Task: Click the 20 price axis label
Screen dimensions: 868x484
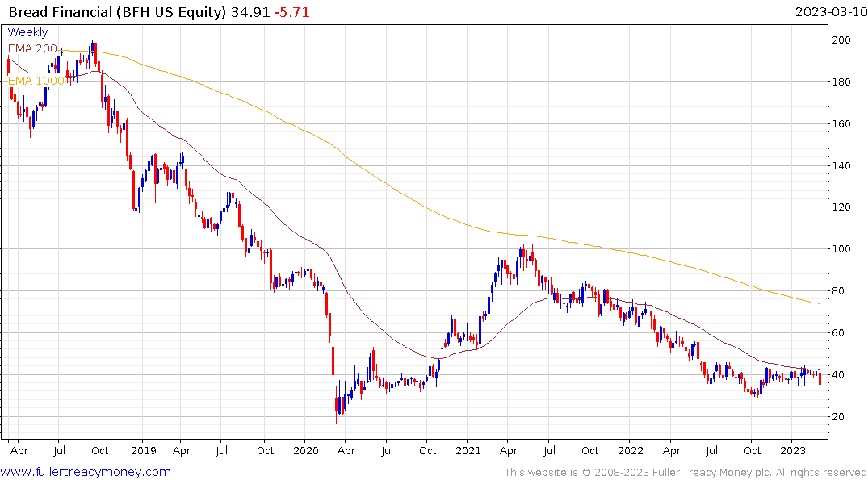Action: tap(838, 417)
